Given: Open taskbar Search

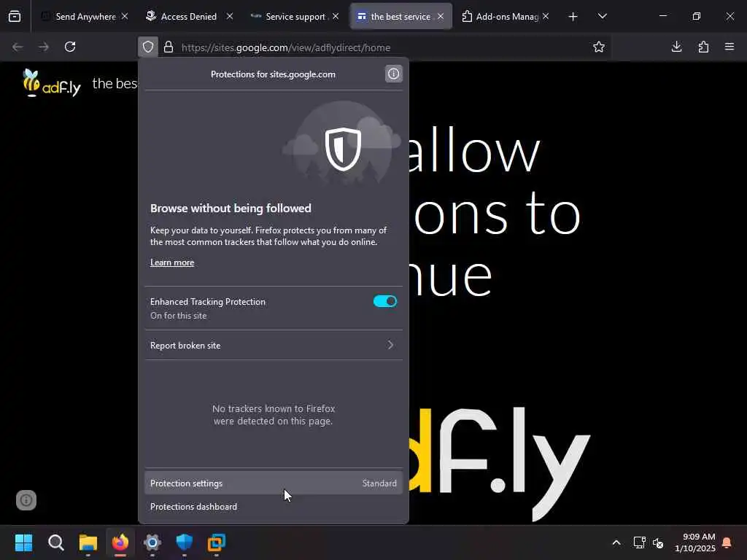Looking at the screenshot, I should pyautogui.click(x=55, y=542).
